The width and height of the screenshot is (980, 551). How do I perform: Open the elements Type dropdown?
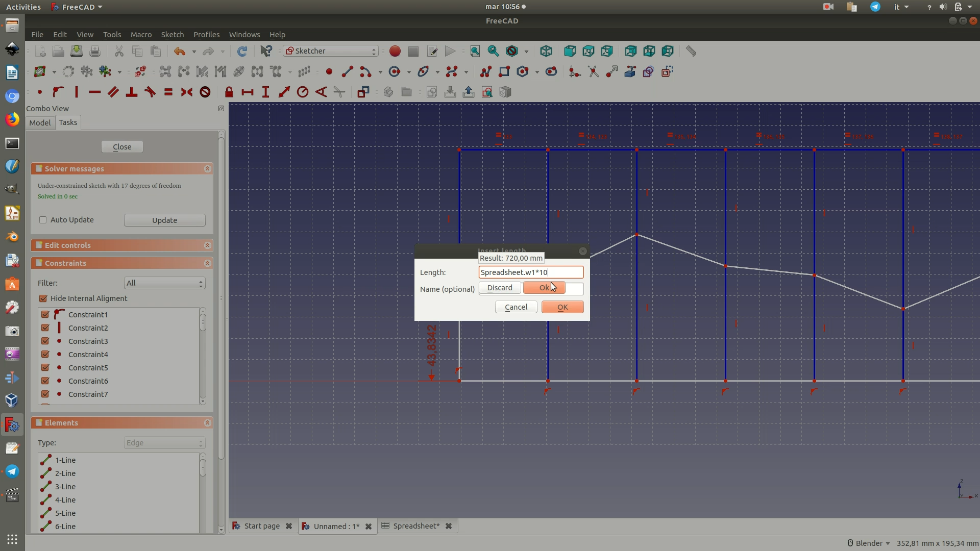click(164, 443)
